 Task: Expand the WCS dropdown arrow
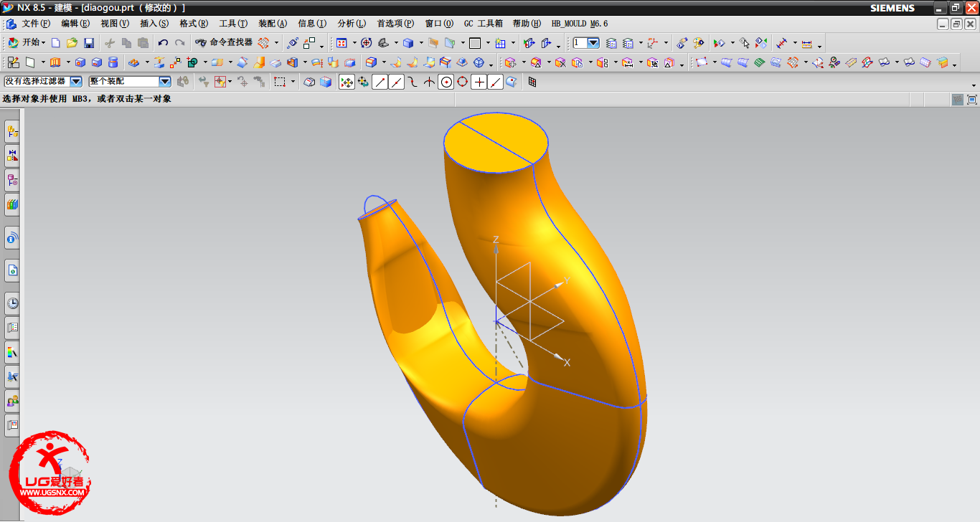point(666,43)
